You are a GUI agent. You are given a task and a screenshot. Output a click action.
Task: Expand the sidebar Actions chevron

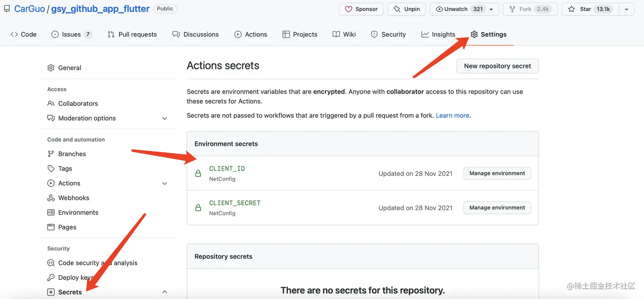point(165,183)
